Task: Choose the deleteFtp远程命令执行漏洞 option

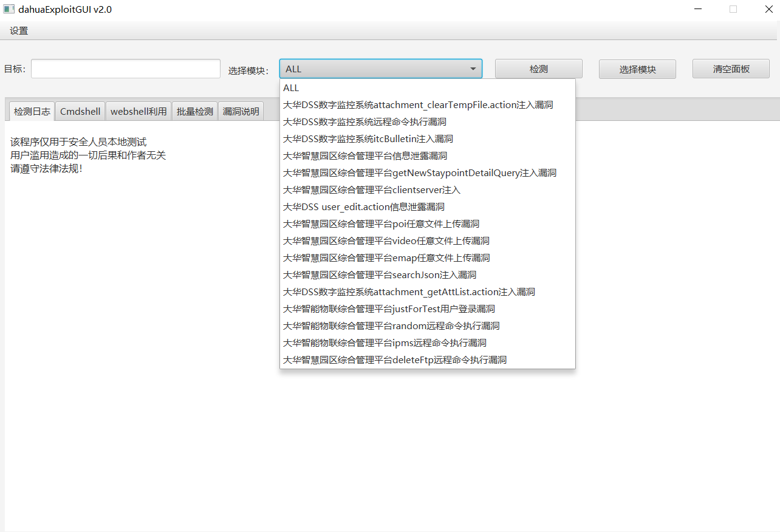Action: point(428,360)
